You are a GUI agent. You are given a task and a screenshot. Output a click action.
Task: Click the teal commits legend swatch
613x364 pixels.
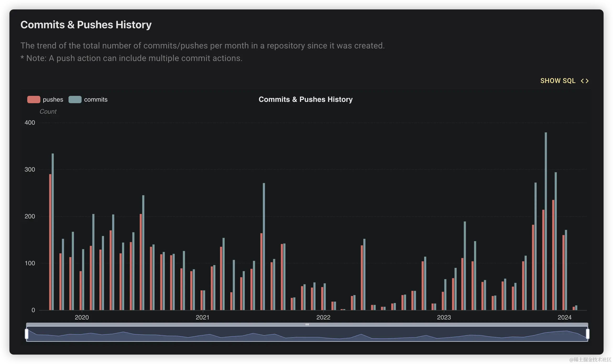[75, 100]
